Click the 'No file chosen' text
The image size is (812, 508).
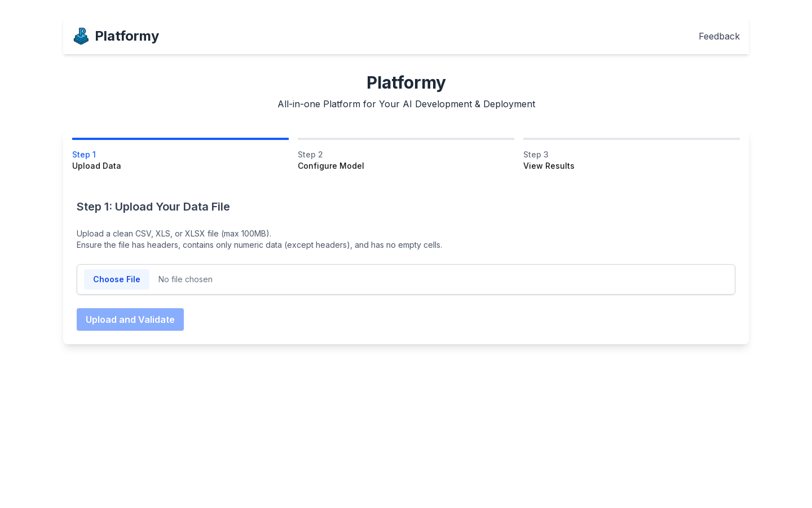186,279
